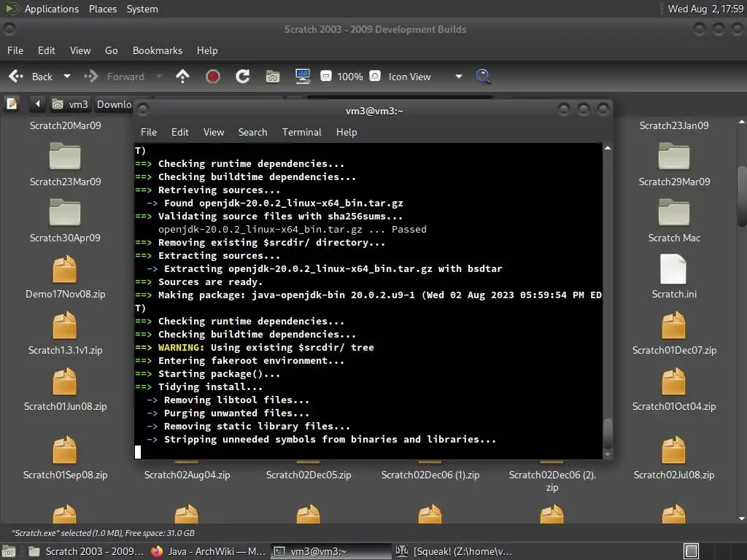Go up to the parent folder
Image resolution: width=747 pixels, height=560 pixels.
tap(182, 76)
